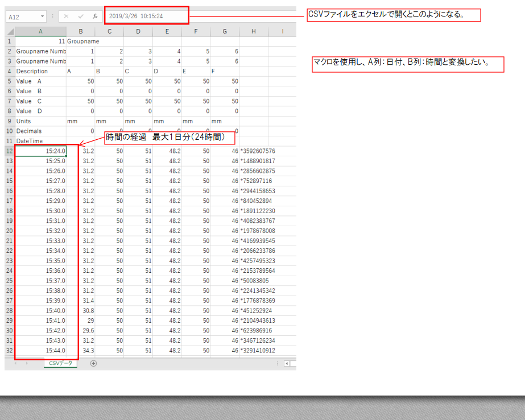
Task: Click the previous sheet navigation arrow
Action: tap(15, 363)
